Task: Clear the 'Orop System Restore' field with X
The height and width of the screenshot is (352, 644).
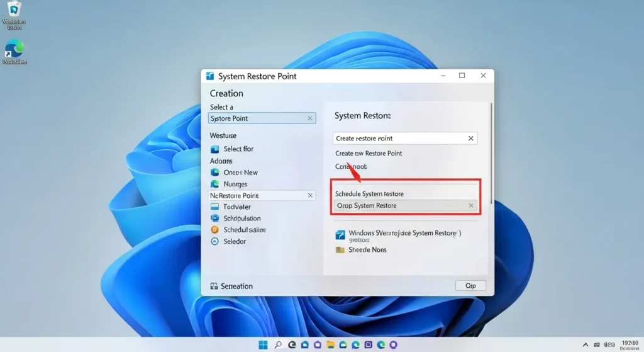Action: pos(471,206)
